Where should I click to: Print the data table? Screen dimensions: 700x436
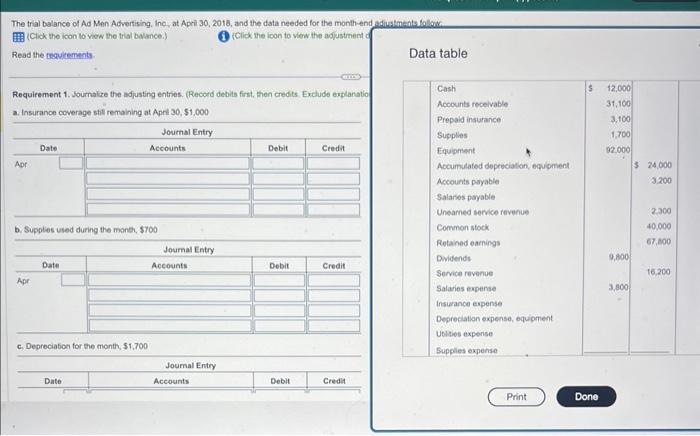(x=516, y=397)
